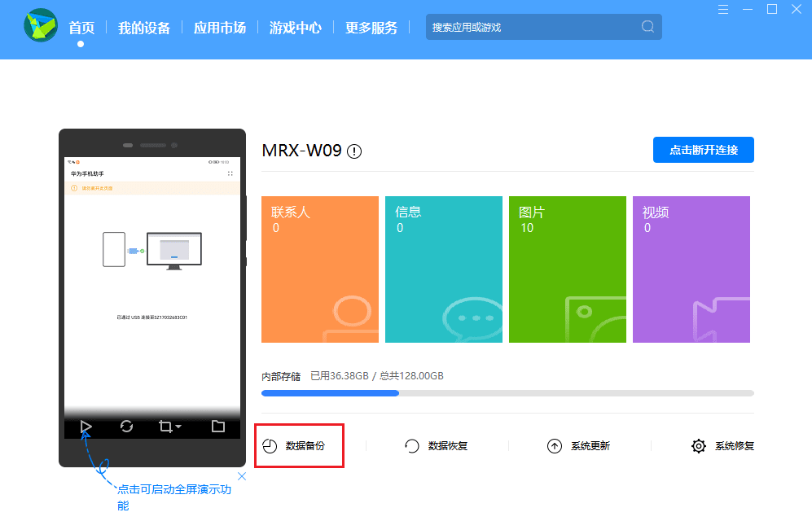Open 数据备份 to back up phone data

[299, 445]
